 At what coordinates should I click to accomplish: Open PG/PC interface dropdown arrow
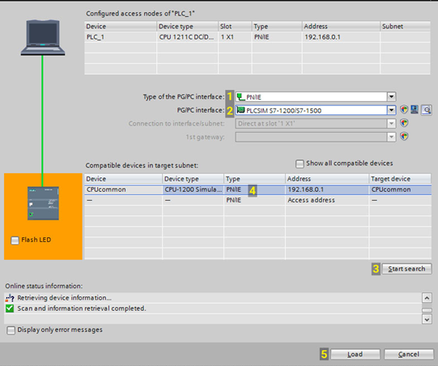pos(391,110)
